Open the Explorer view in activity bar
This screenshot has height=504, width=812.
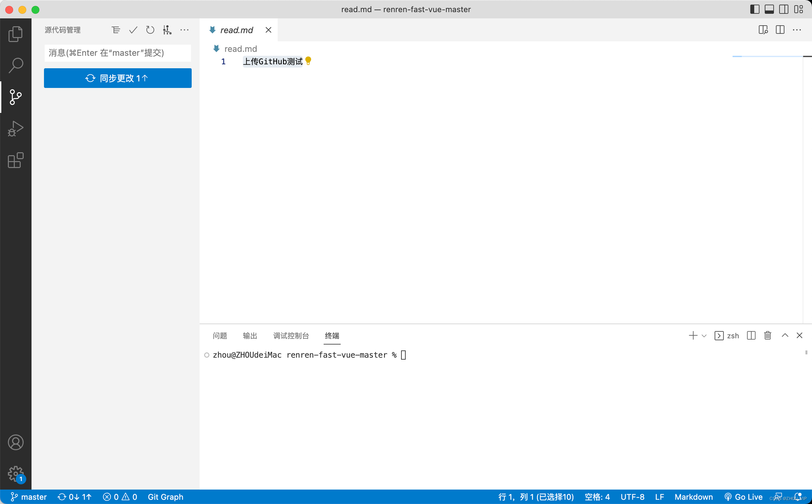coord(15,34)
